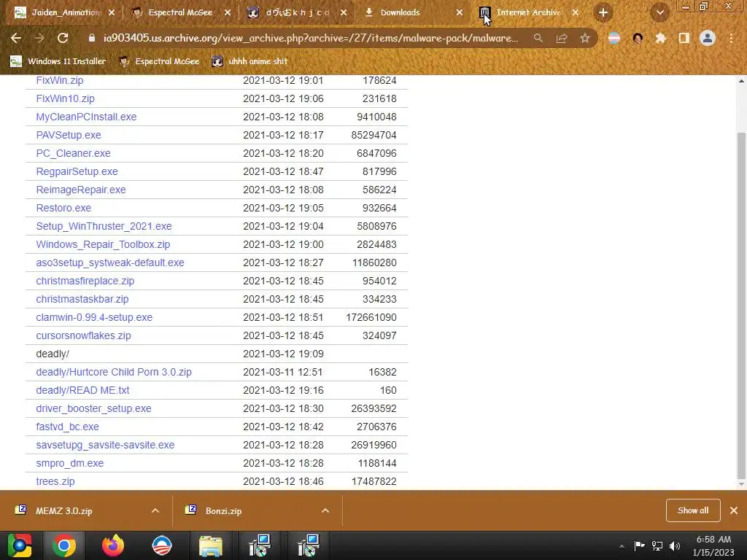Open the tab search dropdown chevron
Viewport: 747px width, 560px height.
pos(659,12)
